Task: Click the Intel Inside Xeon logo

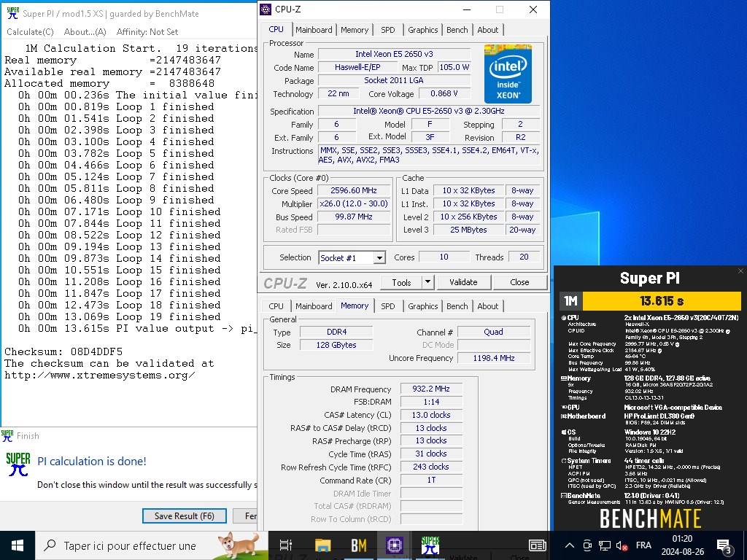Action: point(508,74)
